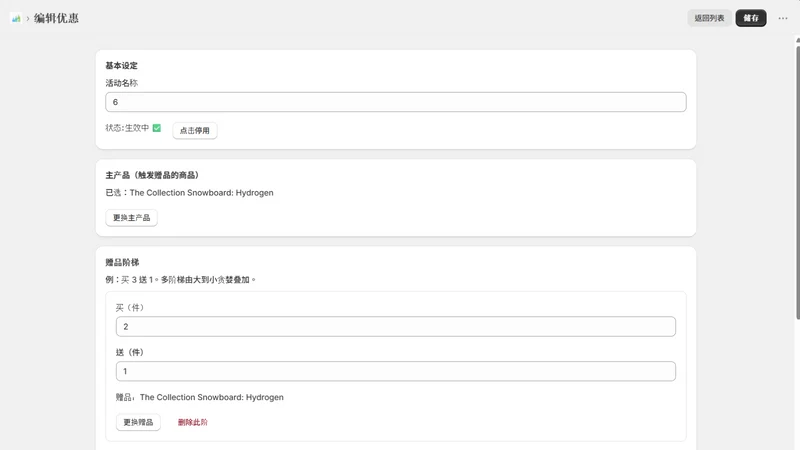Click 赠品：The Collection Snowboard: Hydrogen text
Viewport: 800px width, 450px height.
[199, 397]
